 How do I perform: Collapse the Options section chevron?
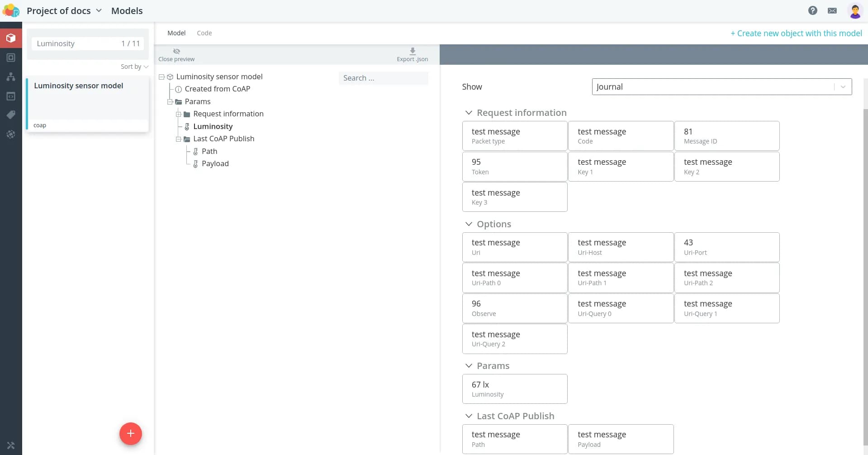pos(469,224)
